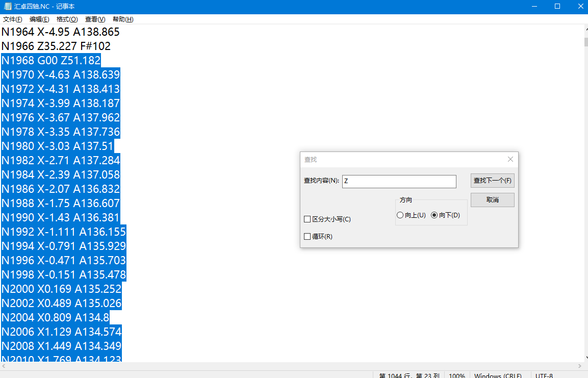
Task: Click the horizontal scrollbar left arrow
Action: 4,366
